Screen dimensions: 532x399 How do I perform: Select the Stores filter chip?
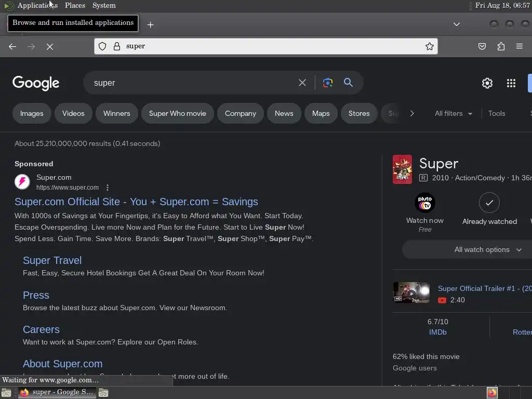click(359, 113)
